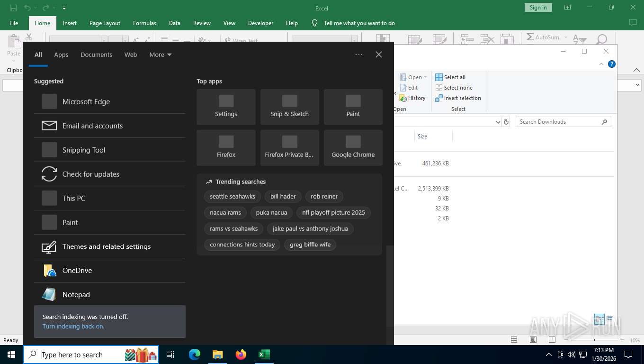Switch Excel to Page Break Preview
Screen dimensions: 644x364
tap(552, 340)
